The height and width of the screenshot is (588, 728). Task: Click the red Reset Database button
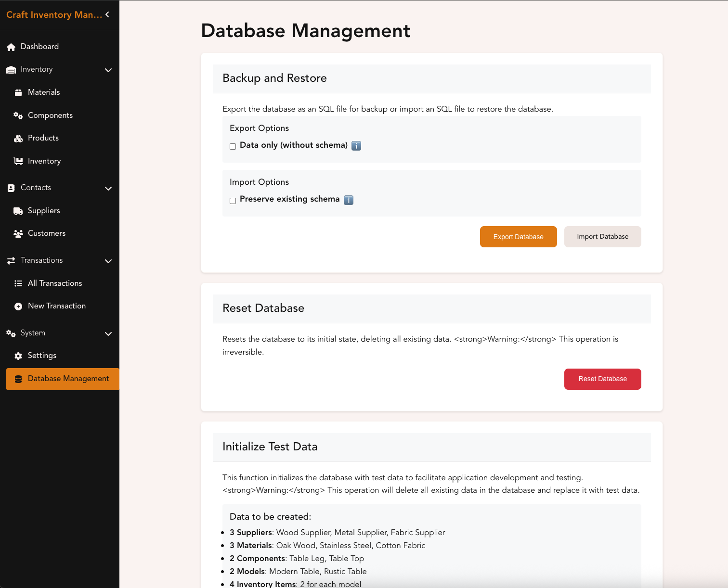[x=603, y=379]
